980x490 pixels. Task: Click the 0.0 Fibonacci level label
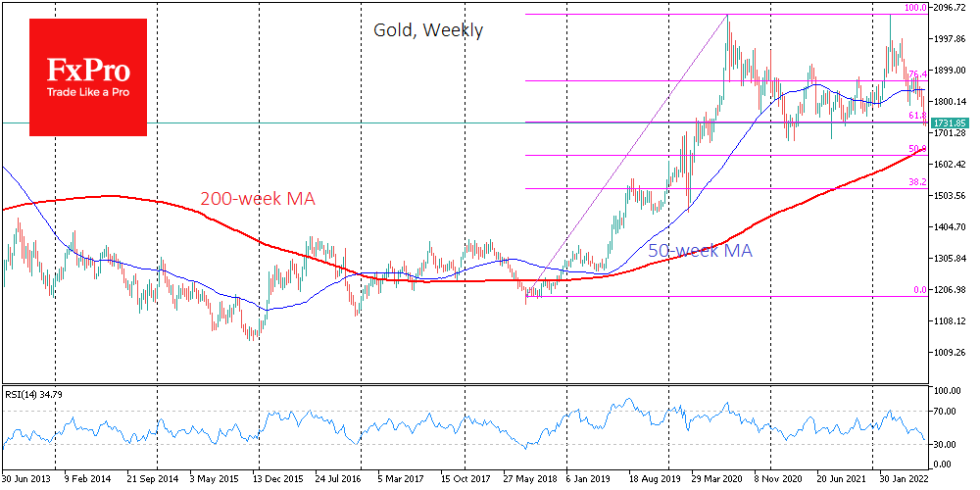point(919,290)
